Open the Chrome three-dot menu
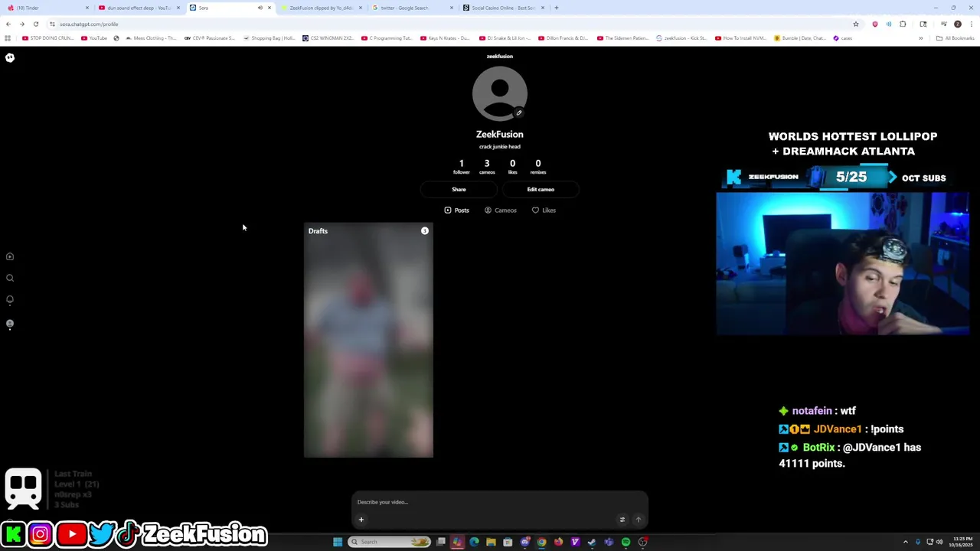The height and width of the screenshot is (551, 980). click(x=971, y=24)
